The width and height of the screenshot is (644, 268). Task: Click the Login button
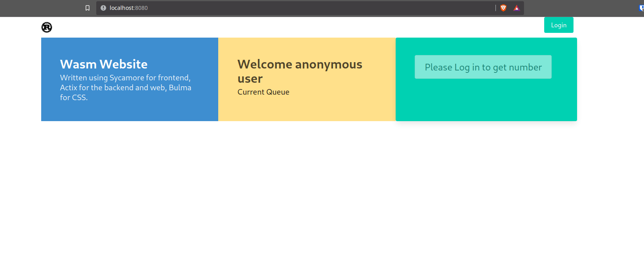(559, 25)
